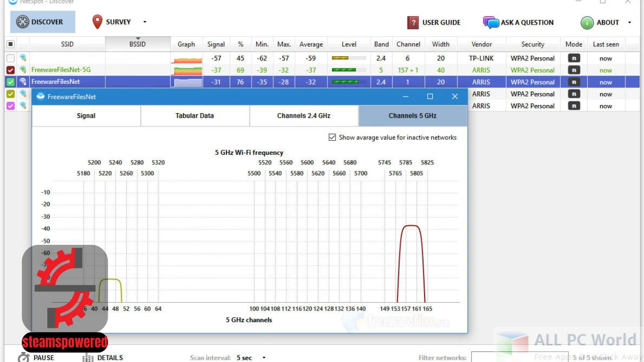Switch to the Tabular Data tab

tap(195, 116)
